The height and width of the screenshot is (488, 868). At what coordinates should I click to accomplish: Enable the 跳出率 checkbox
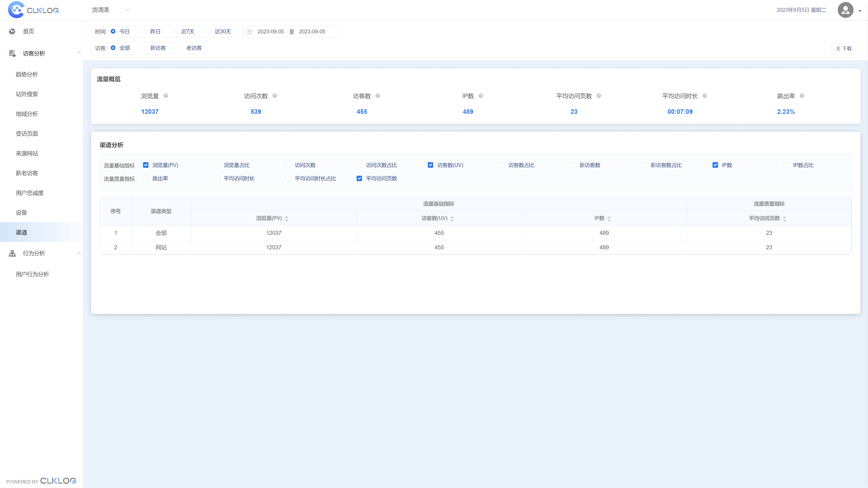(146, 178)
